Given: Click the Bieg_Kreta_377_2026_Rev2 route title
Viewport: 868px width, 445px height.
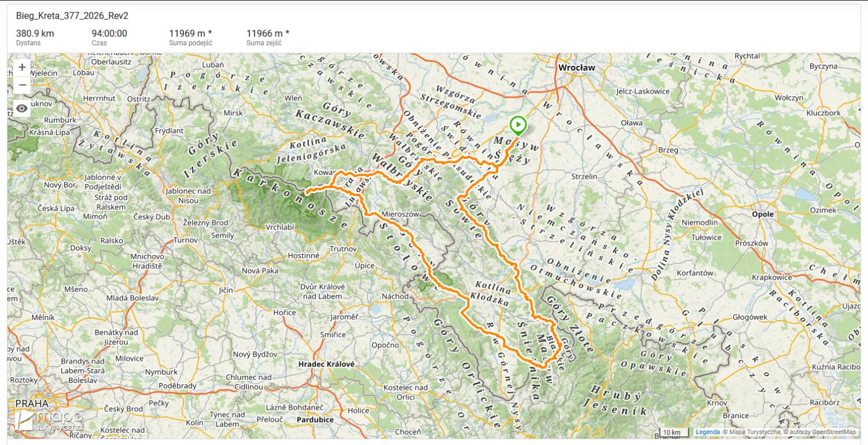Looking at the screenshot, I should (72, 16).
